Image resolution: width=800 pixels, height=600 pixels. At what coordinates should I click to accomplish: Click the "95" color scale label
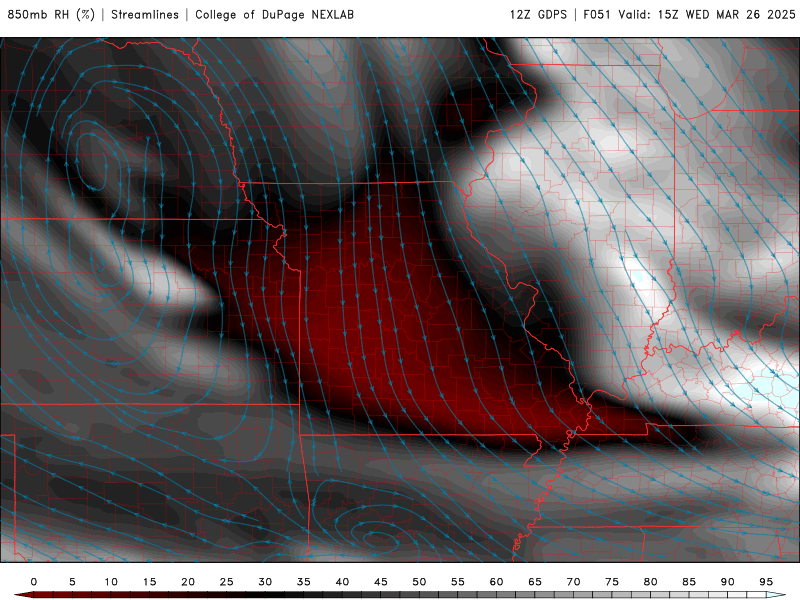point(766,582)
